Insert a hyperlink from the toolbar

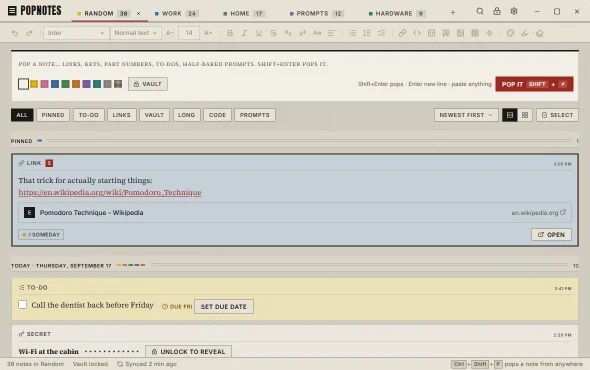point(402,33)
